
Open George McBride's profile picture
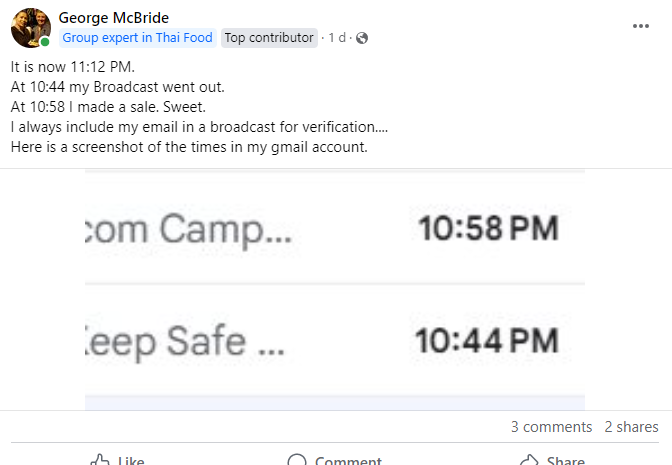click(30, 28)
